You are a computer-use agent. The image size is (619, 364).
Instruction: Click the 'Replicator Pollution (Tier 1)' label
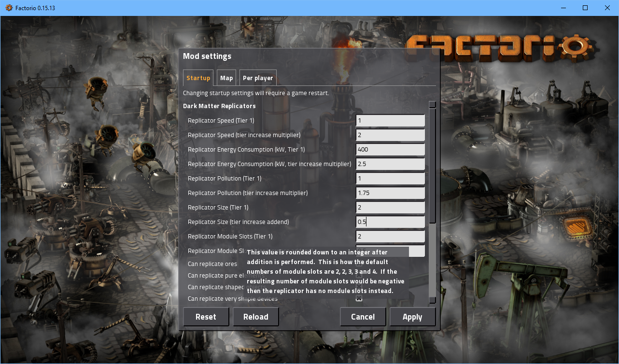(x=225, y=179)
